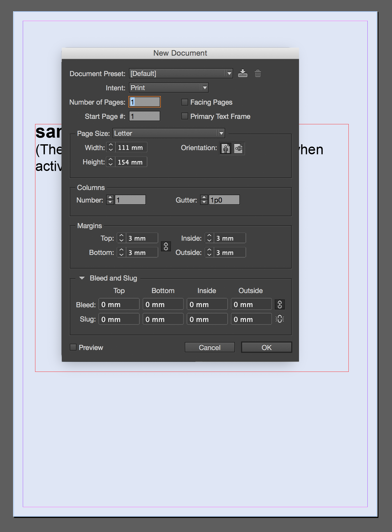Click the Start Page # input field
This screenshot has width=392, height=532.
(x=145, y=116)
